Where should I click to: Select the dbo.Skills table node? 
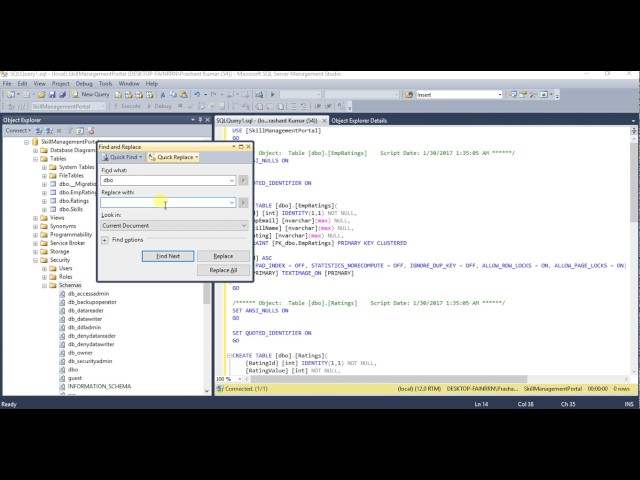(71, 209)
